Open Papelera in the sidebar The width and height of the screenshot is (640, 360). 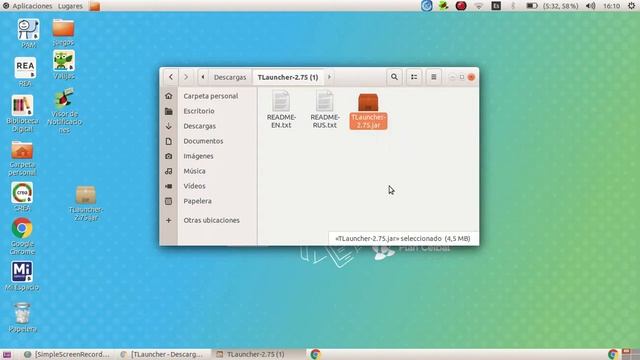[x=198, y=201]
